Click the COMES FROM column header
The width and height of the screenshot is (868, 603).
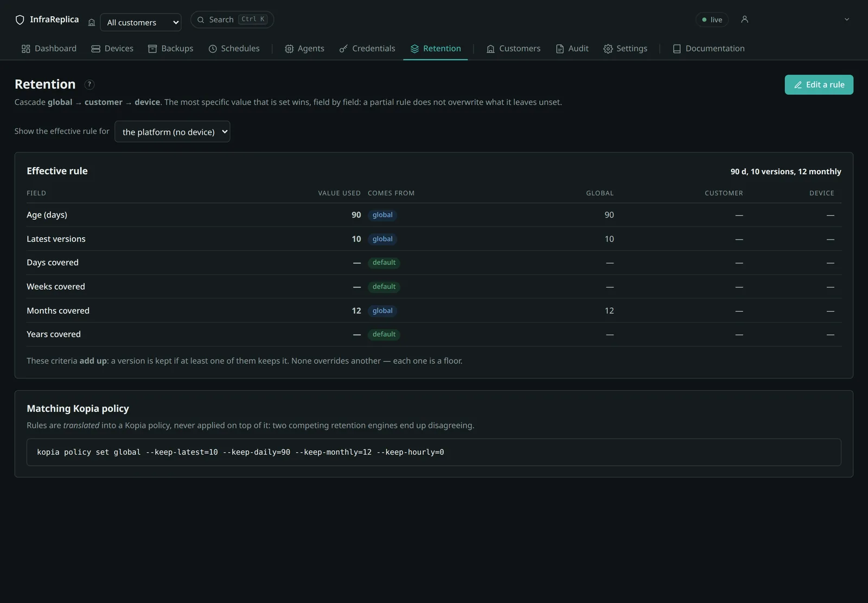click(x=391, y=193)
